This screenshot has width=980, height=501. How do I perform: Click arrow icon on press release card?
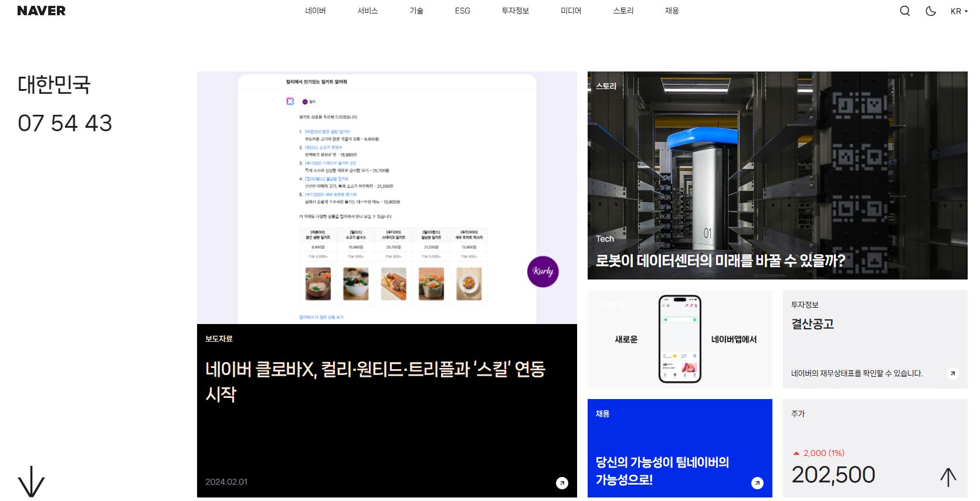click(x=562, y=483)
